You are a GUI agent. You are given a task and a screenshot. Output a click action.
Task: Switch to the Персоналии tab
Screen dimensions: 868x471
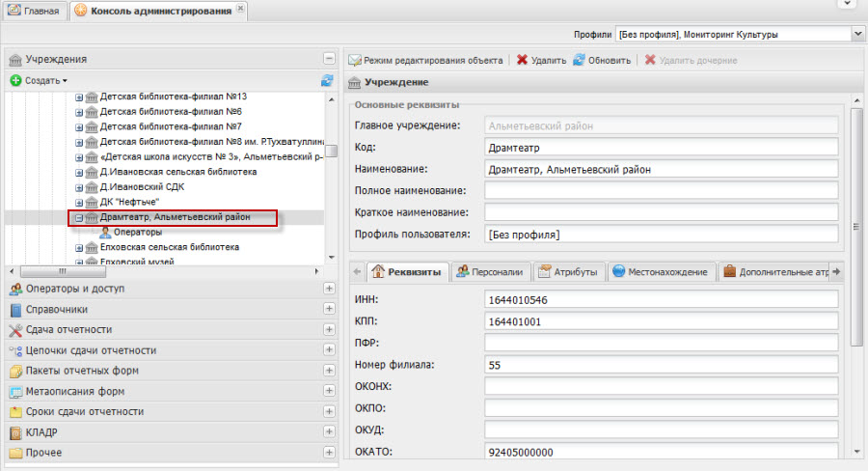tap(491, 272)
